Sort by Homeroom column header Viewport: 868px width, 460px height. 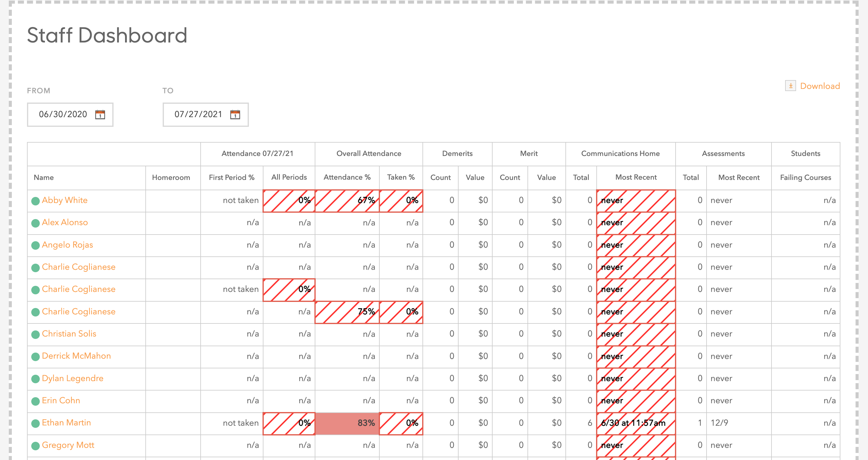point(171,178)
